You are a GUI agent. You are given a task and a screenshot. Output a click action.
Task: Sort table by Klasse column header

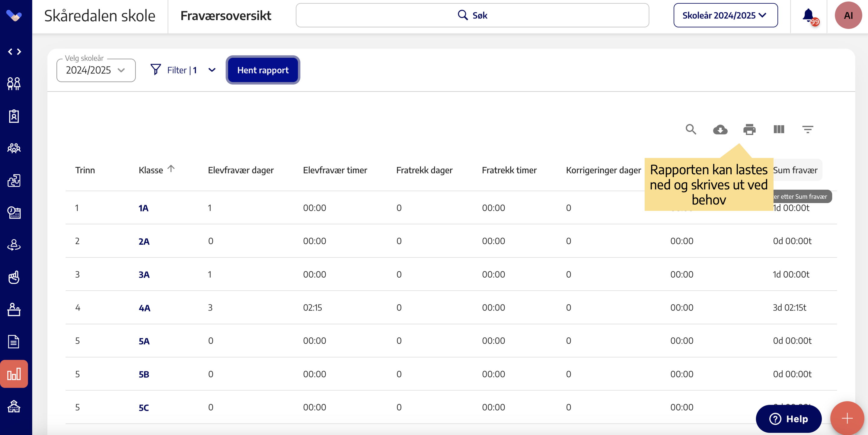pyautogui.click(x=151, y=170)
